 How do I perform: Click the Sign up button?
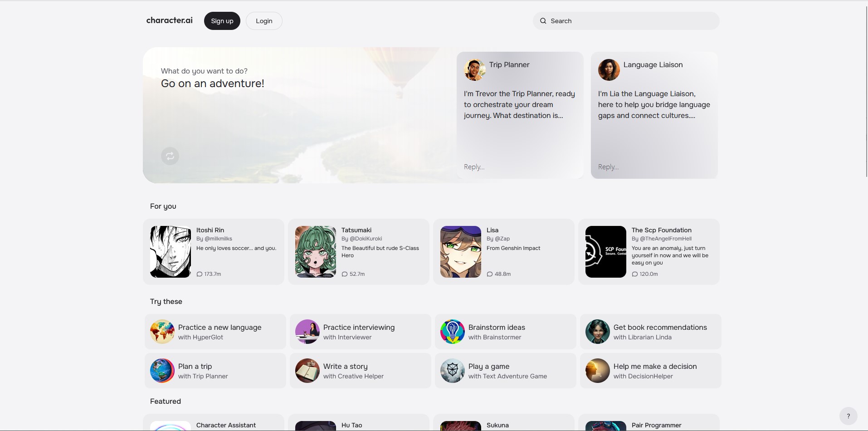click(x=222, y=21)
